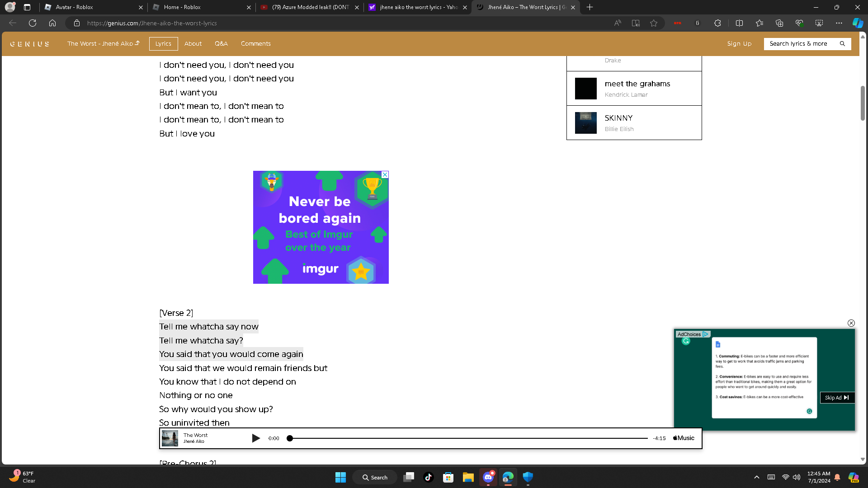Click lyric 'But I love you'
Viewport: 868px width, 488px height.
187,134
